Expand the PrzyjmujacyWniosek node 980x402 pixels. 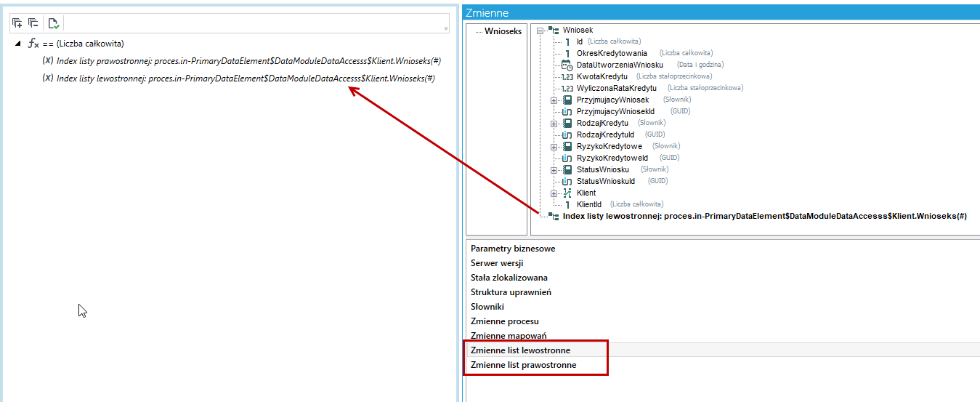pos(554,100)
